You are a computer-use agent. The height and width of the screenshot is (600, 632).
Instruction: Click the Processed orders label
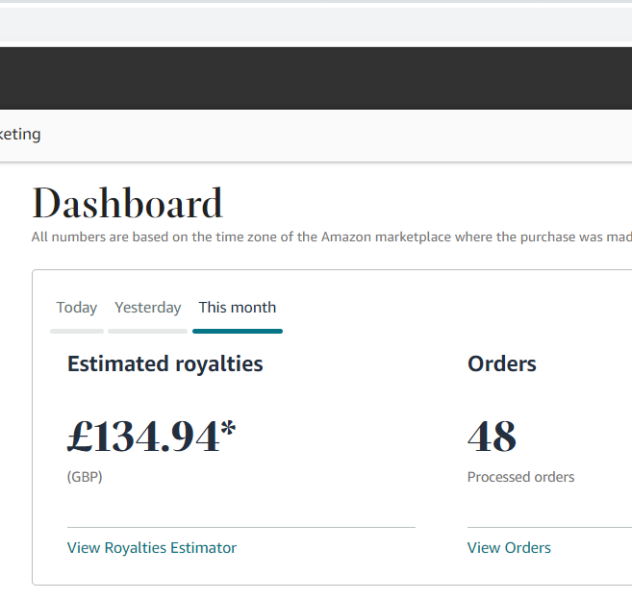pyautogui.click(x=520, y=477)
